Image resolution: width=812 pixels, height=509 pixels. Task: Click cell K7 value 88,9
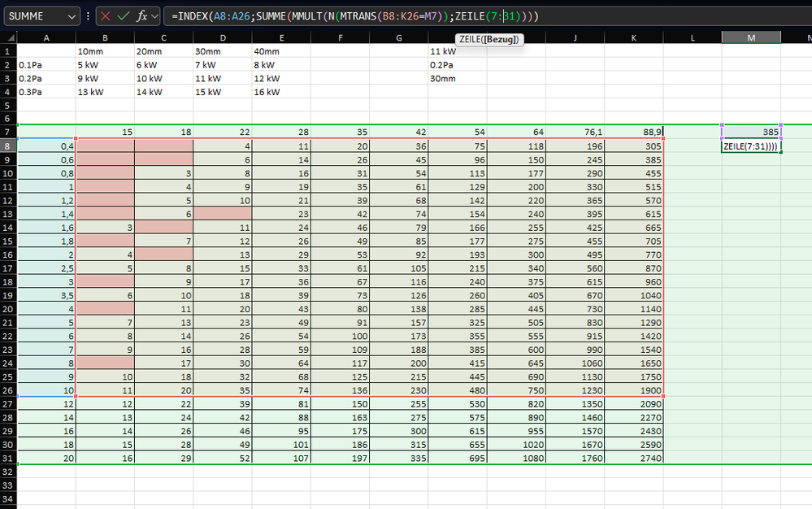(x=634, y=132)
